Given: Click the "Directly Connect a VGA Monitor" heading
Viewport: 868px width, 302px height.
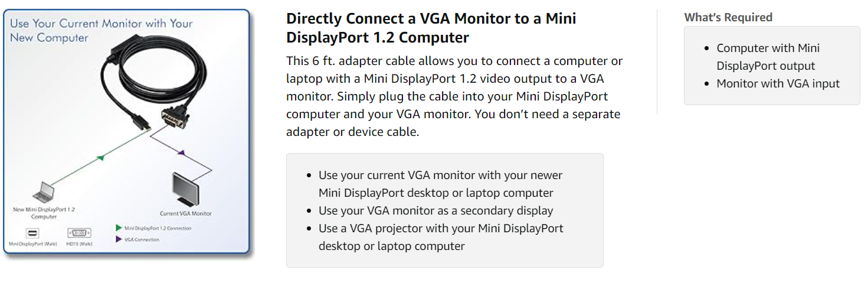Looking at the screenshot, I should pyautogui.click(x=431, y=28).
